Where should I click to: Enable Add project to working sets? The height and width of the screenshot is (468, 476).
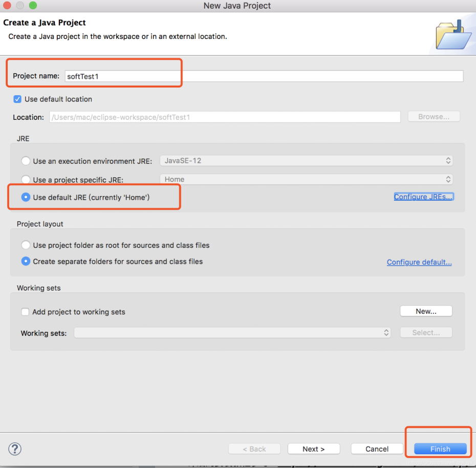(25, 312)
